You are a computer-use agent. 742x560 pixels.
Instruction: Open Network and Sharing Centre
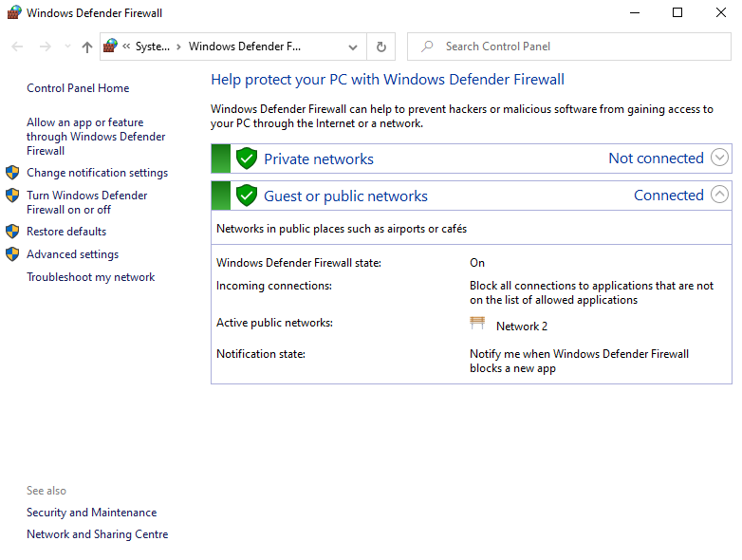[x=97, y=534]
